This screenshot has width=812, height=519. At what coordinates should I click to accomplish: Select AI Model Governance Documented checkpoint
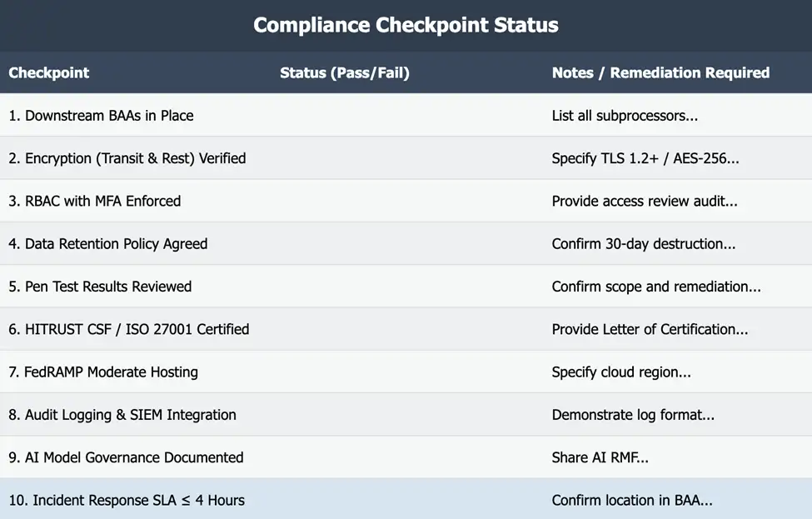pos(126,457)
